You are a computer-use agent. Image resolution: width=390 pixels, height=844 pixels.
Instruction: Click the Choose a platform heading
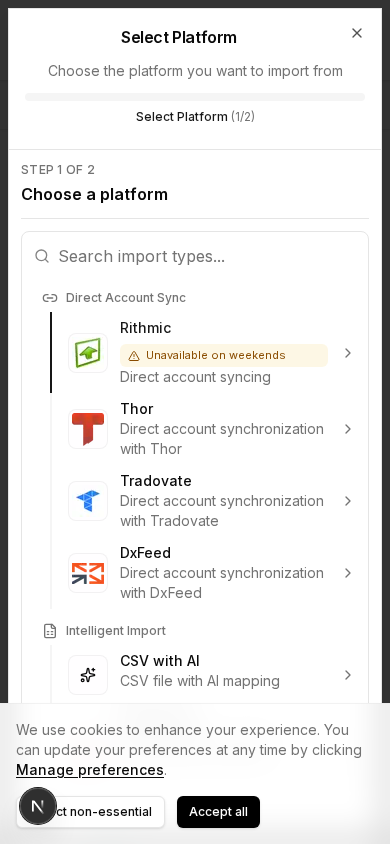pyautogui.click(x=95, y=194)
